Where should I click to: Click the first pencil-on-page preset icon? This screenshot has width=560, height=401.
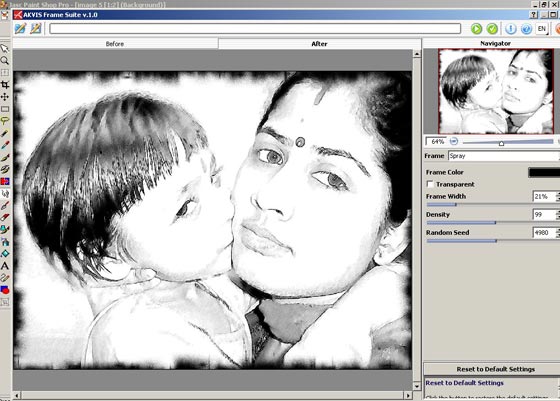20,28
